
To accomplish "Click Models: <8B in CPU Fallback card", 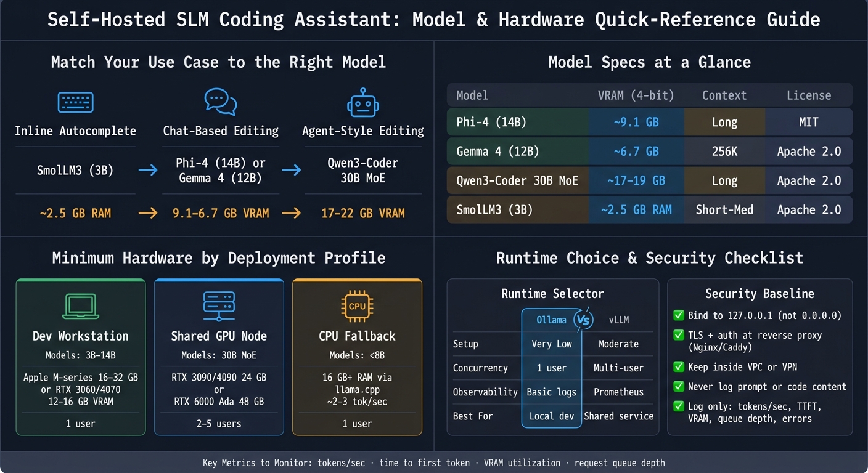I will coord(357,355).
